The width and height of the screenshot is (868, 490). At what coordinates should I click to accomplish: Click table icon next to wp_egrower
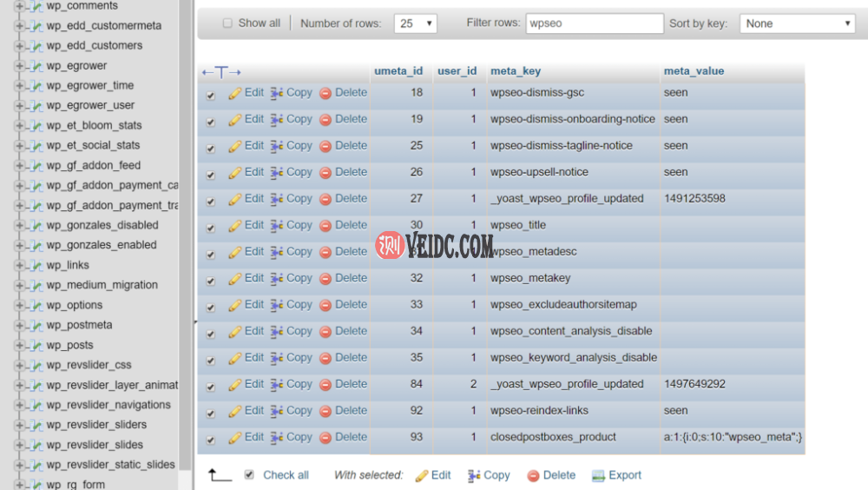pyautogui.click(x=36, y=66)
